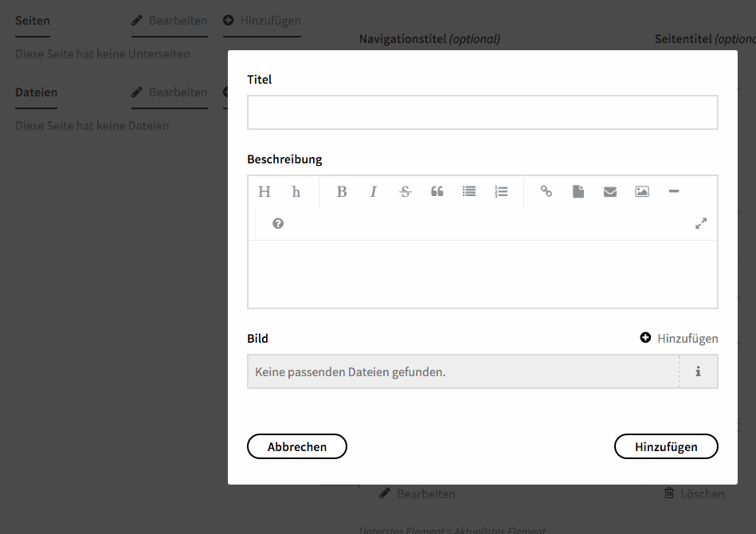Insert a blockquote
The width and height of the screenshot is (756, 534).
(x=437, y=191)
